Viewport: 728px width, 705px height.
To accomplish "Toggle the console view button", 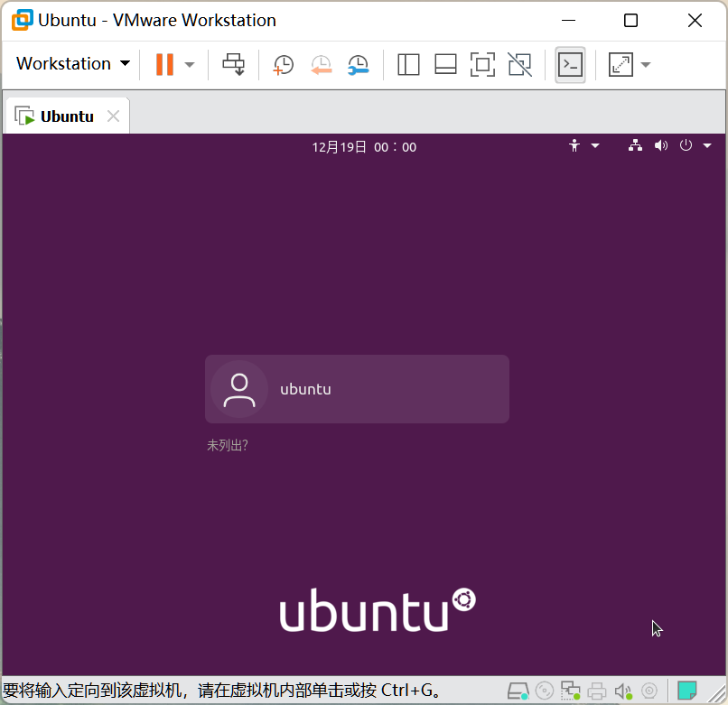I will coord(570,64).
